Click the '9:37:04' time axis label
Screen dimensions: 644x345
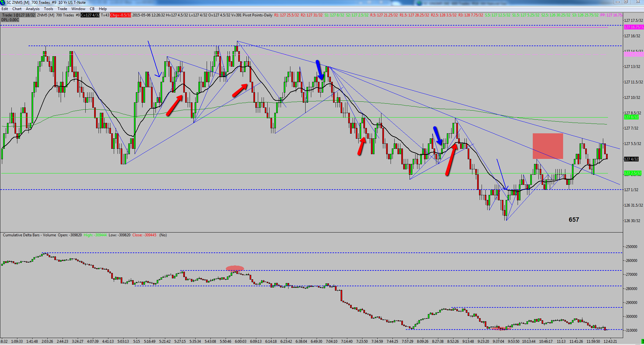[498, 342]
